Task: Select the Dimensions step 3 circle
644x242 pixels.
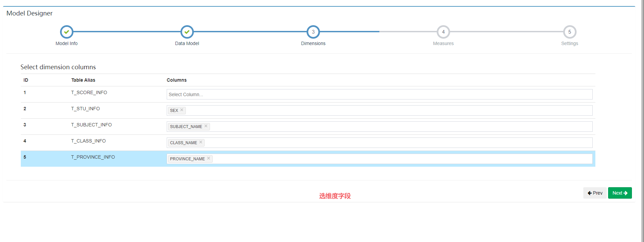Action: [313, 32]
